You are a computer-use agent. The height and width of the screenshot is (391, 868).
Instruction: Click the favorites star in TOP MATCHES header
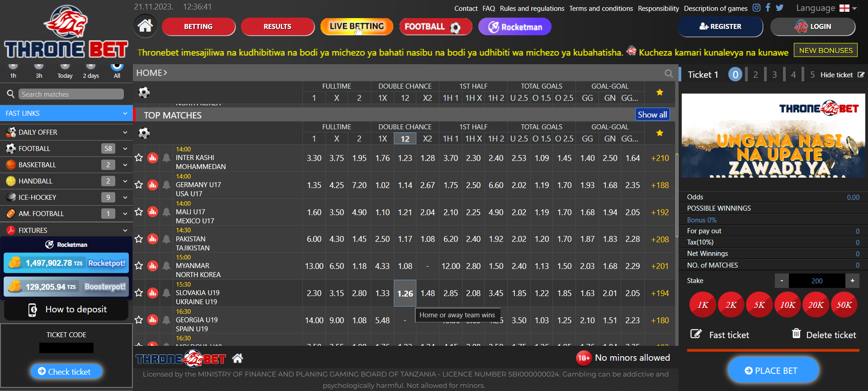pos(660,133)
